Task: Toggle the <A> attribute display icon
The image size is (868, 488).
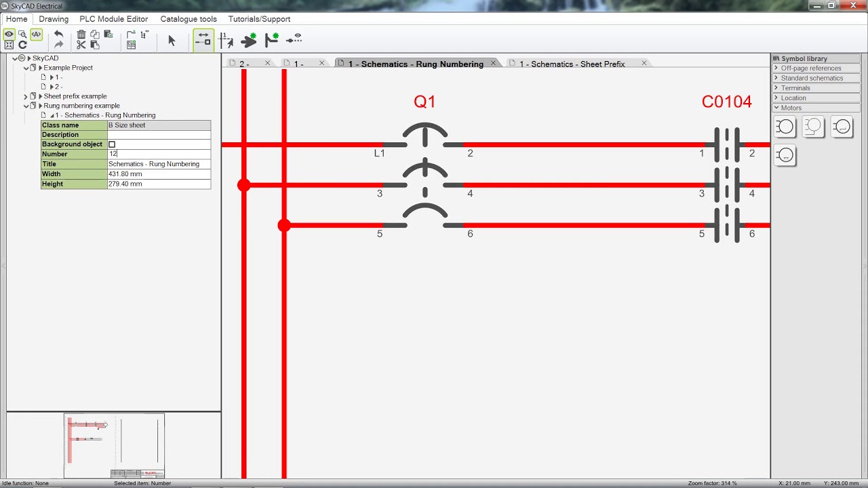Action: [36, 34]
